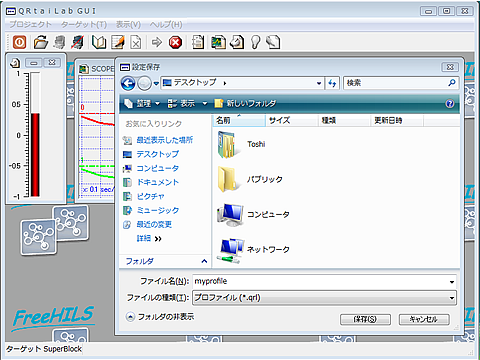480x360 pixels.
Task: Click the last page-shaped toolbar icon
Action: point(273,42)
